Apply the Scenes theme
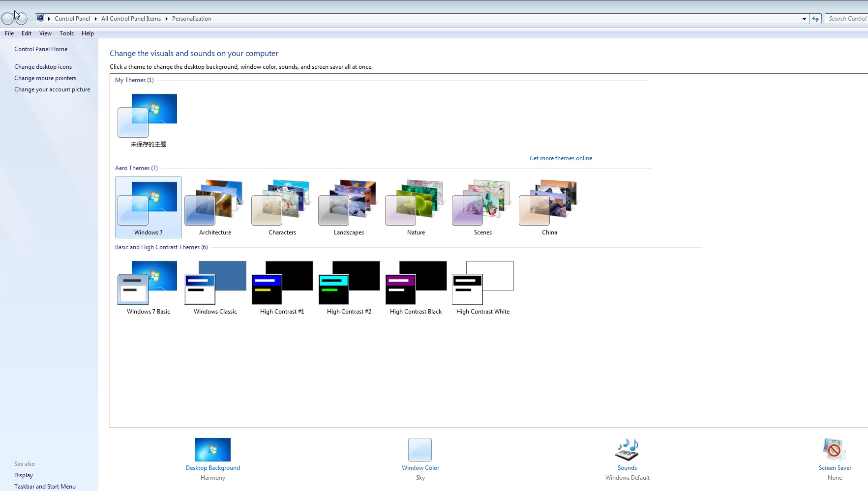This screenshot has width=868, height=491. (x=482, y=207)
